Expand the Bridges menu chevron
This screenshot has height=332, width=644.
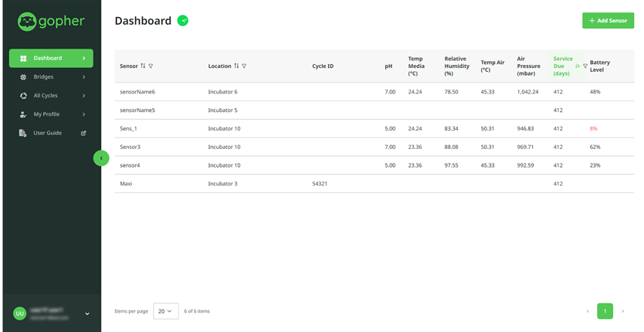click(x=84, y=77)
